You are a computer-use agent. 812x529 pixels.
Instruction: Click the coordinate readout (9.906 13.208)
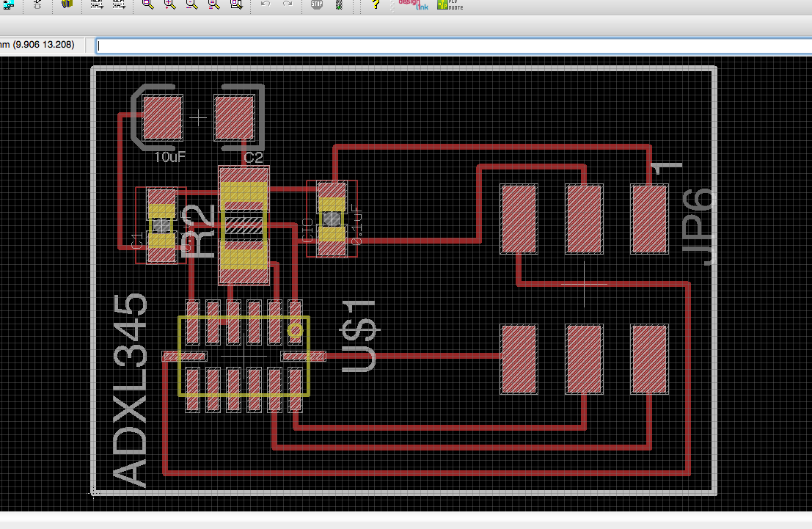pos(43,45)
